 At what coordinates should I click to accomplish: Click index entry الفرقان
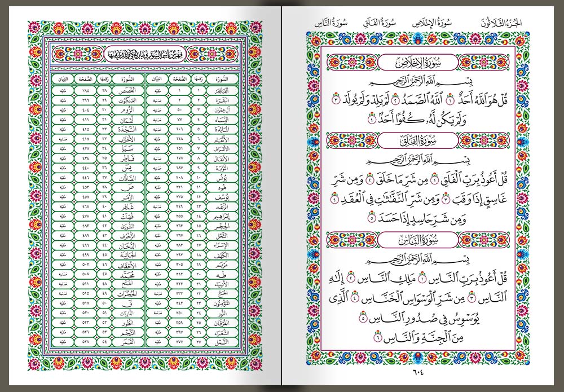point(222,324)
